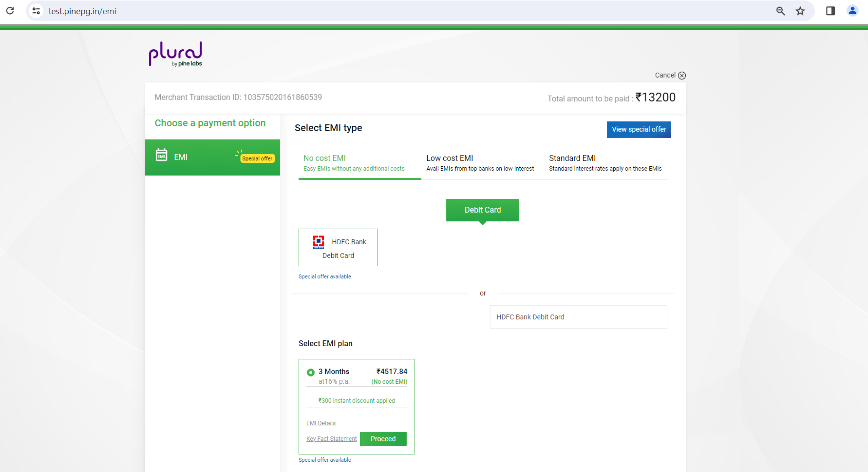Open the browser profile avatar
The width and height of the screenshot is (868, 472).
852,11
